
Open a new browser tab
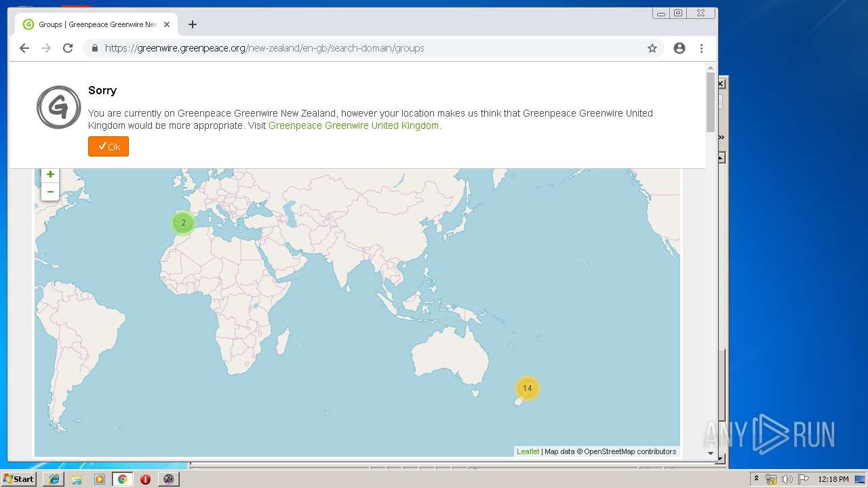(193, 24)
